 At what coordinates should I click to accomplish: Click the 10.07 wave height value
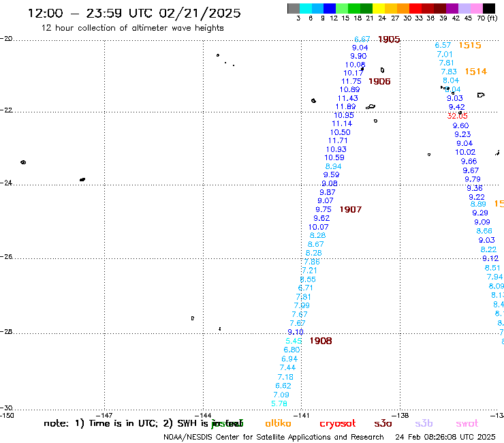pos(319,227)
